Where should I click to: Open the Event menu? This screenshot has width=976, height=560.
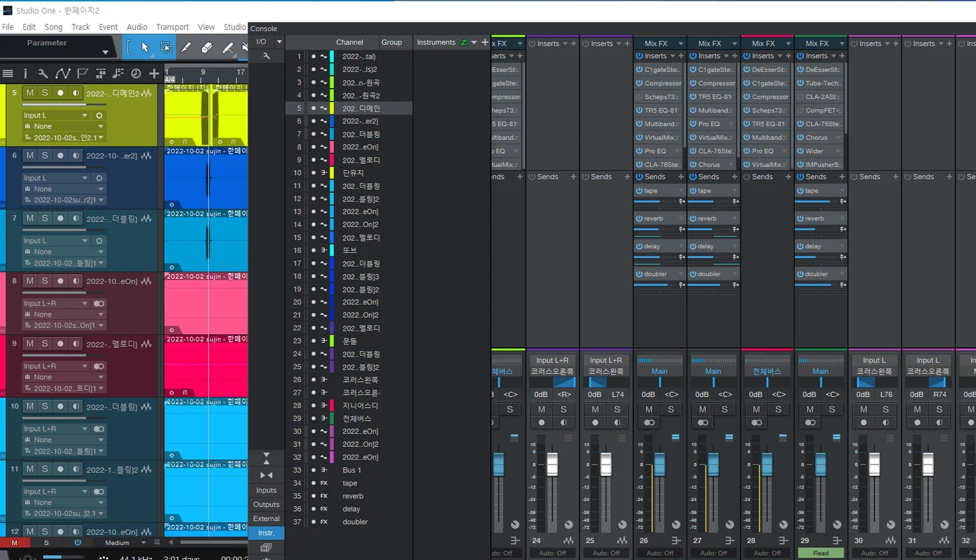click(108, 27)
